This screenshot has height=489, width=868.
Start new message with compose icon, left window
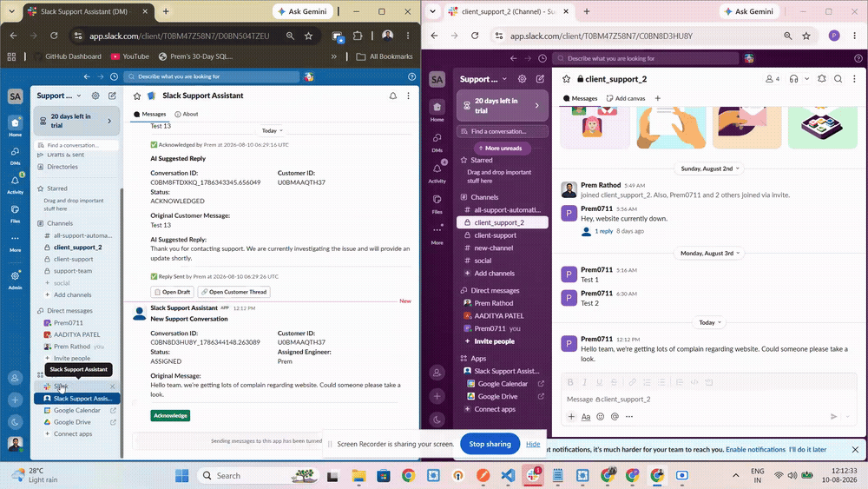click(x=112, y=96)
